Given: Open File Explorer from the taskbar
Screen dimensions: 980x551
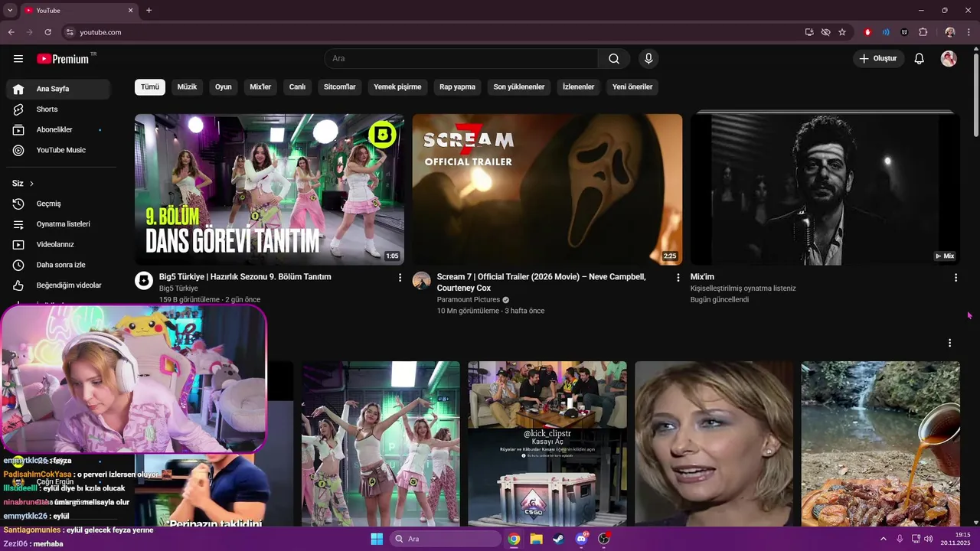Looking at the screenshot, I should [x=537, y=539].
